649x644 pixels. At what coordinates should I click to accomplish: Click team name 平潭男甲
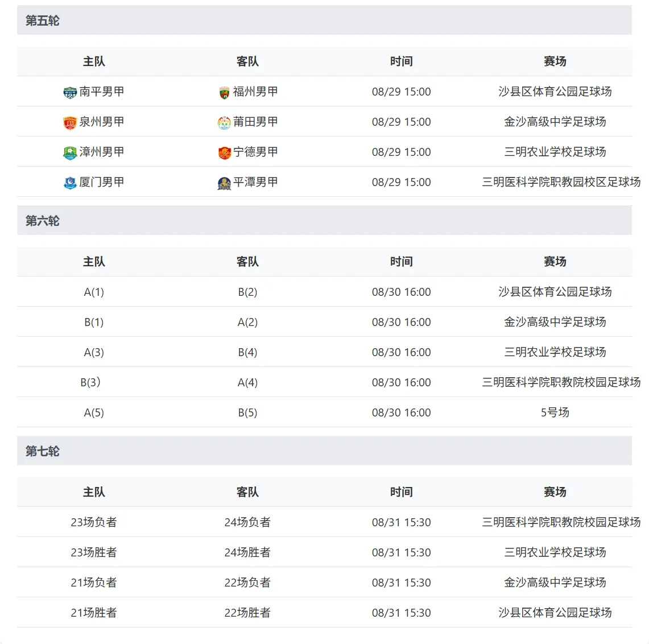[x=255, y=182]
